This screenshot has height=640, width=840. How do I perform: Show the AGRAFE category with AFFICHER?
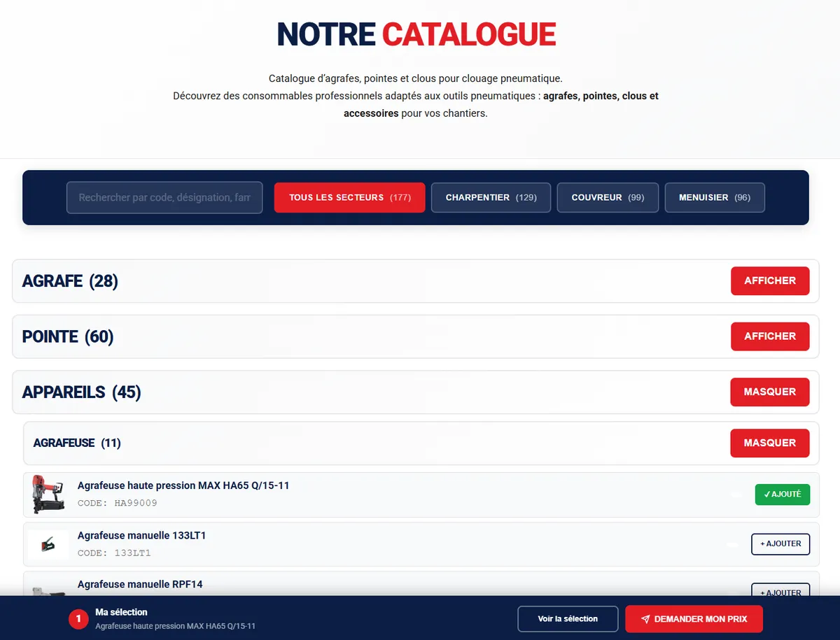tap(770, 280)
